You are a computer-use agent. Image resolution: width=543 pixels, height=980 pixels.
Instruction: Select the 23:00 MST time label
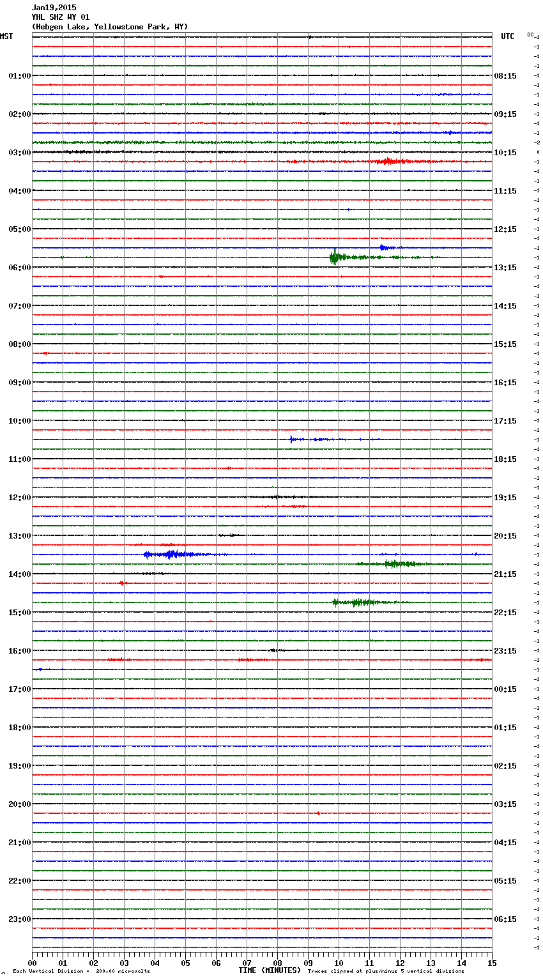pyautogui.click(x=19, y=919)
